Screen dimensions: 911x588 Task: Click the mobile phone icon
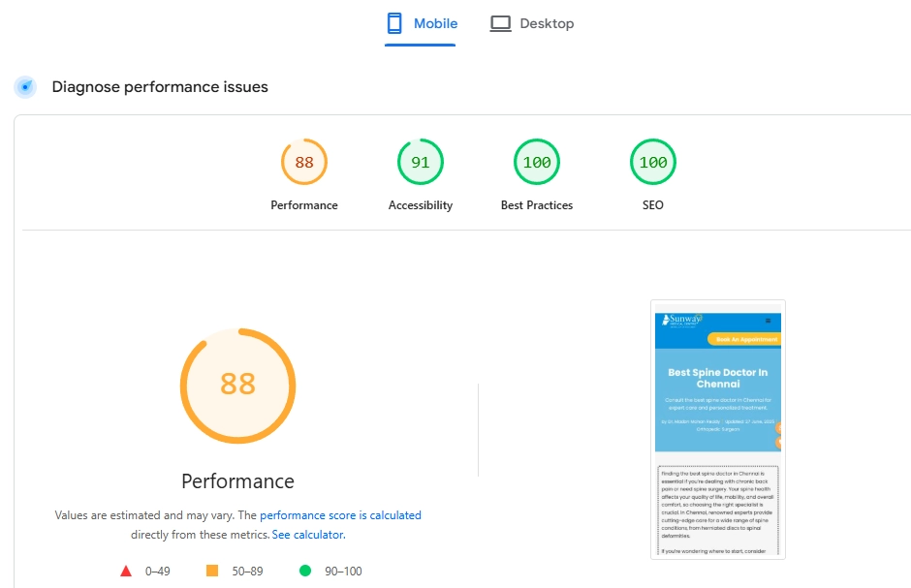coord(394,23)
